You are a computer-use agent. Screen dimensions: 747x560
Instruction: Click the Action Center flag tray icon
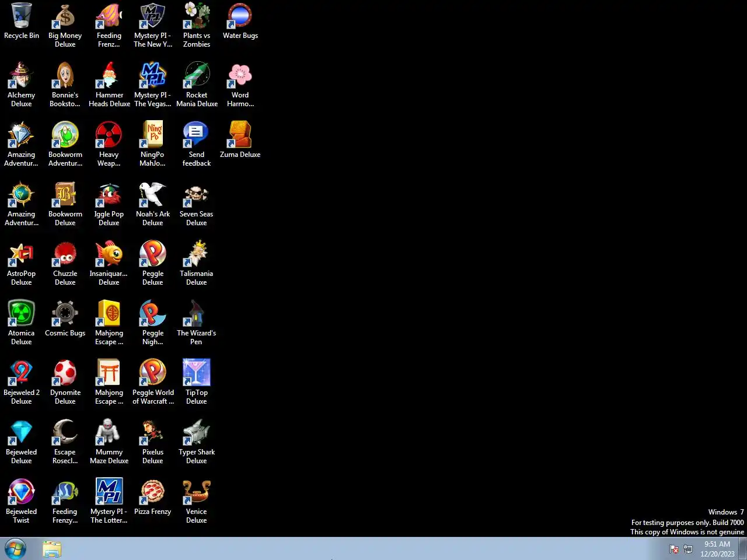[x=674, y=549]
